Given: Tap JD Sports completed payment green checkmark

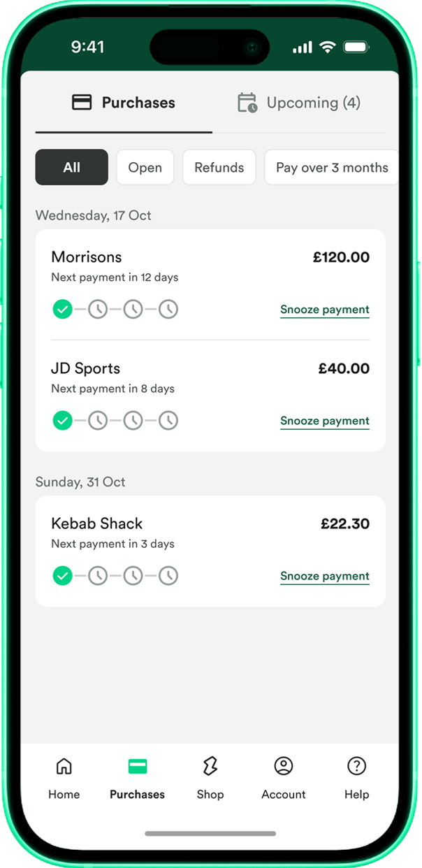Looking at the screenshot, I should click(x=63, y=421).
